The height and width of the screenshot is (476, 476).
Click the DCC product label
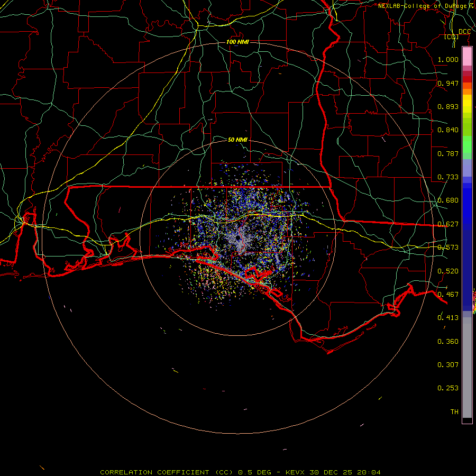click(464, 32)
